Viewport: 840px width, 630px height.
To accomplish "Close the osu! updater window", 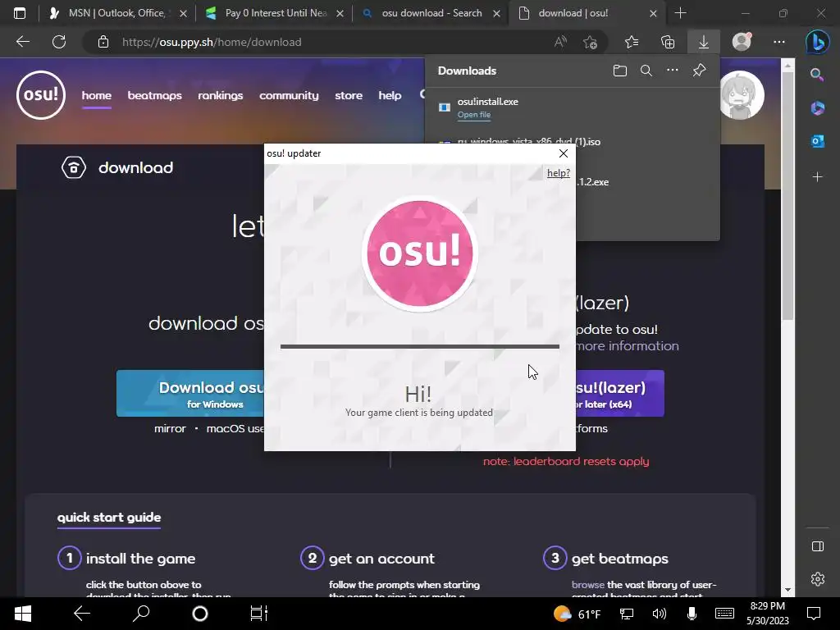I will click(x=564, y=153).
